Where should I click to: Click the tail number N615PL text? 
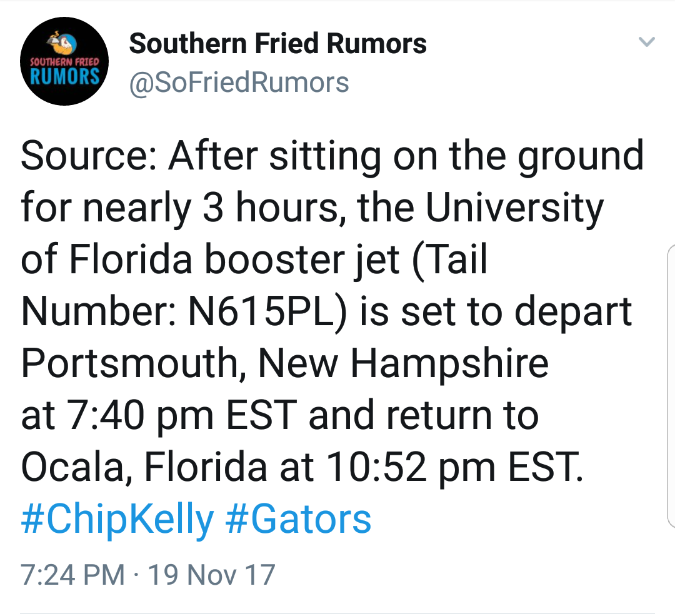[266, 311]
